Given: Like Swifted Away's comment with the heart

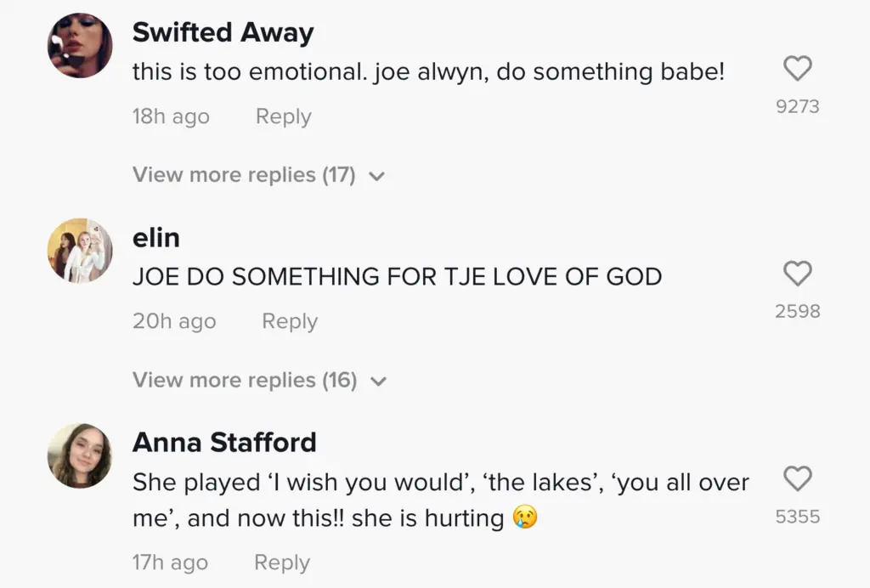Looking at the screenshot, I should [797, 69].
